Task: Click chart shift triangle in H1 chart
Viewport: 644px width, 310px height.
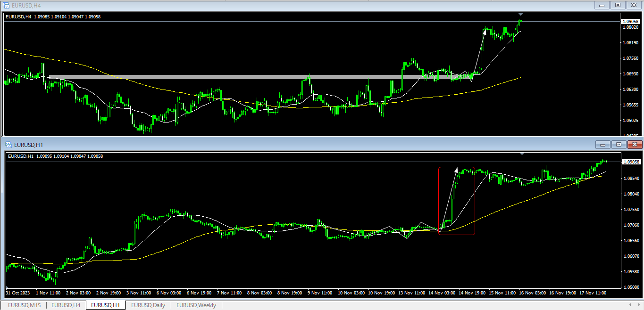Action: click(x=522, y=154)
